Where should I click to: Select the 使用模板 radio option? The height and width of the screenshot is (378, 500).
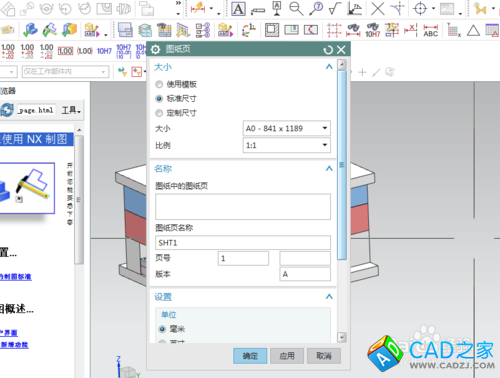coord(159,84)
